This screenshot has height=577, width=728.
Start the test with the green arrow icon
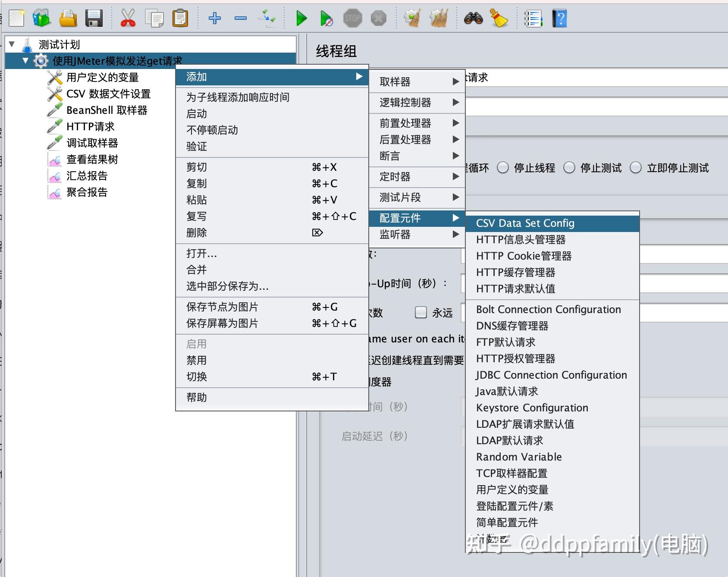(301, 18)
